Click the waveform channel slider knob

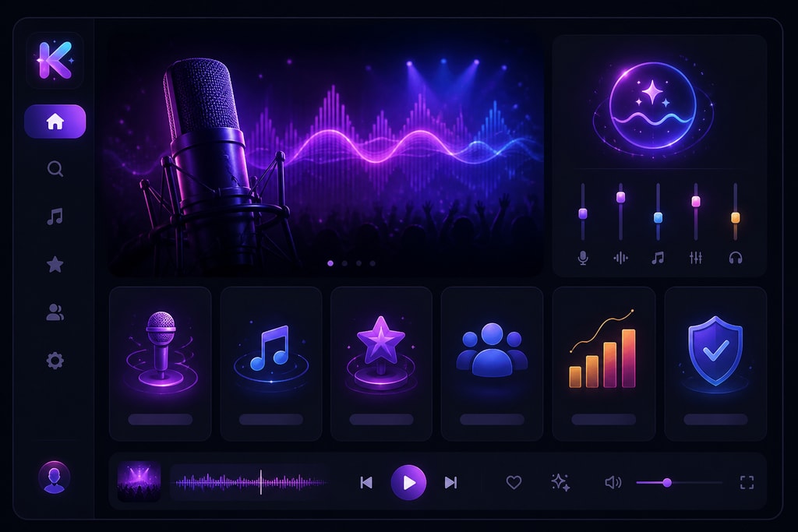click(x=620, y=197)
